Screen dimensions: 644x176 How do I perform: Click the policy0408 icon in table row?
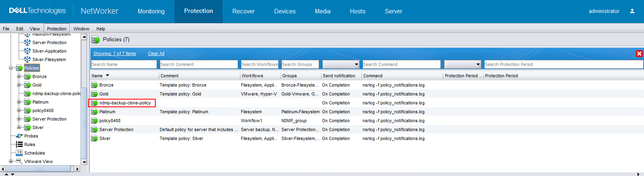coord(94,121)
